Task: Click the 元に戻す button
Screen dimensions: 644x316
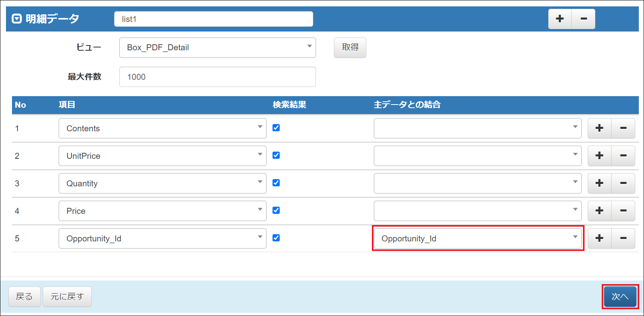Action: (x=67, y=297)
